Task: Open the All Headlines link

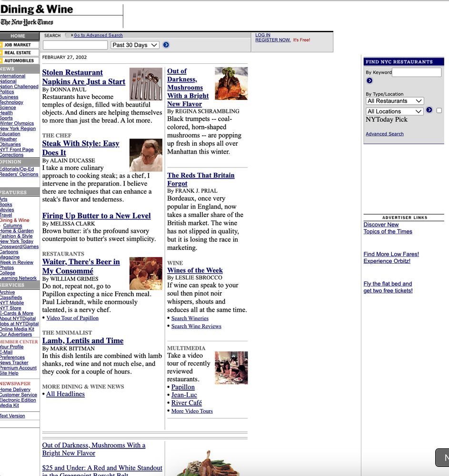Action: pyautogui.click(x=65, y=394)
